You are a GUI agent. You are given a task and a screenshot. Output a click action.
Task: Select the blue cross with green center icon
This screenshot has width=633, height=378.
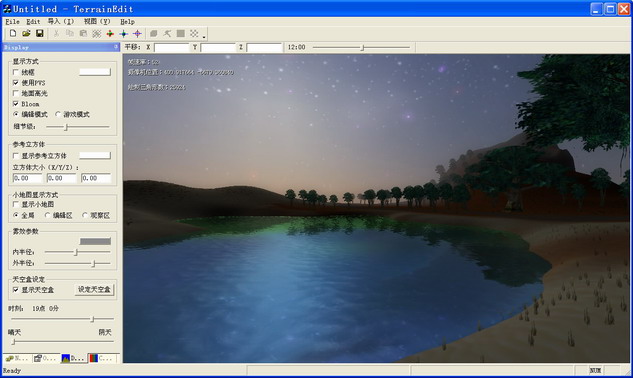pos(124,34)
